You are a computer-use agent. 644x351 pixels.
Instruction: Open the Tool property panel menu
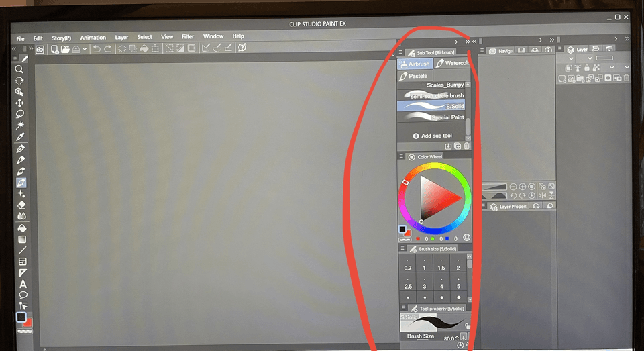tap(403, 307)
